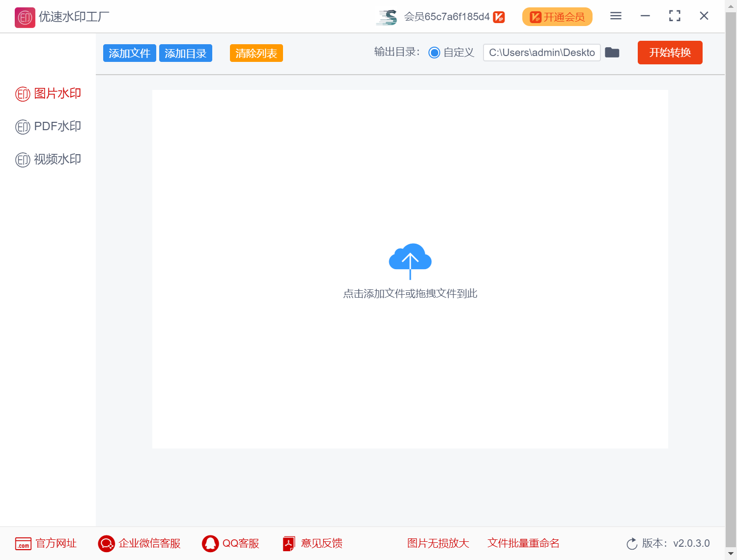Click the 开通会员 upgrade button
This screenshot has width=737, height=560.
click(557, 17)
